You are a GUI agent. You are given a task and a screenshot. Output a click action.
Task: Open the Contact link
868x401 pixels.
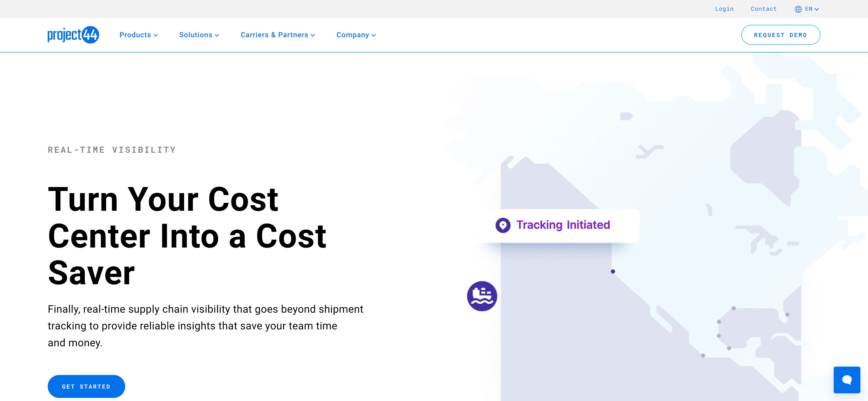(764, 9)
